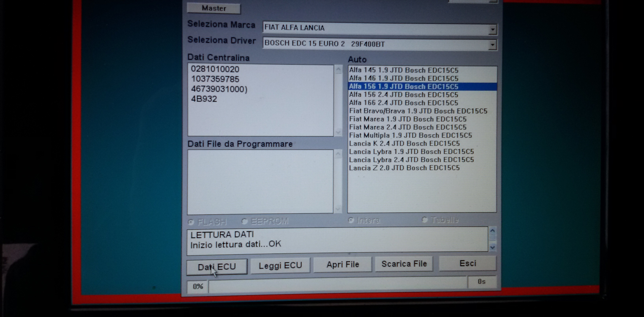Click the LETTURA DATI log line
Viewport: 644px width, 317px height.
tap(222, 234)
